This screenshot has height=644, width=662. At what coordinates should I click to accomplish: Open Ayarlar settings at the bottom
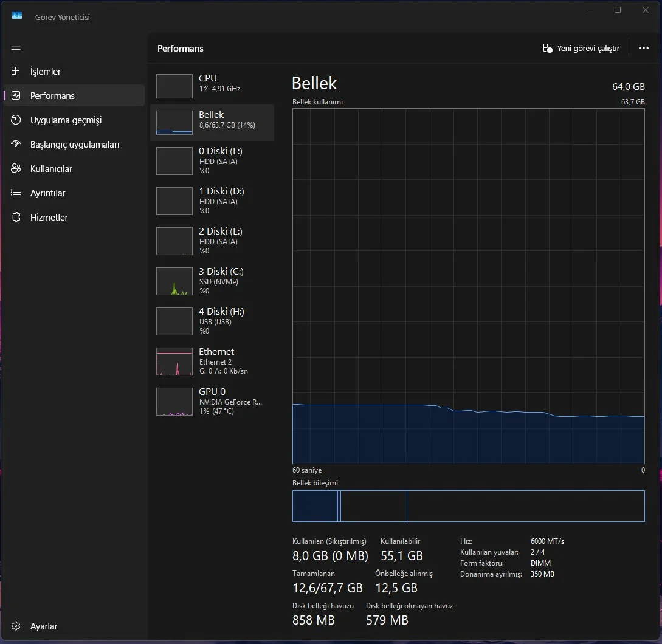coord(44,626)
